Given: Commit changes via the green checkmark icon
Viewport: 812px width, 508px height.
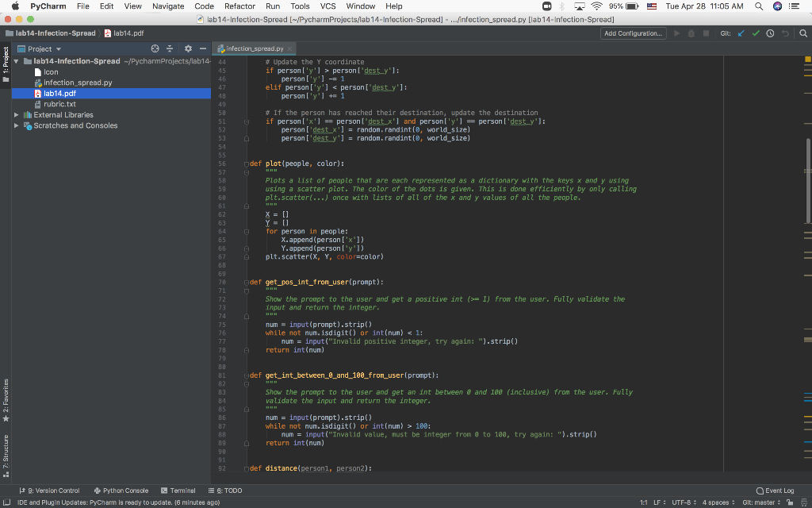Looking at the screenshot, I should pos(755,33).
